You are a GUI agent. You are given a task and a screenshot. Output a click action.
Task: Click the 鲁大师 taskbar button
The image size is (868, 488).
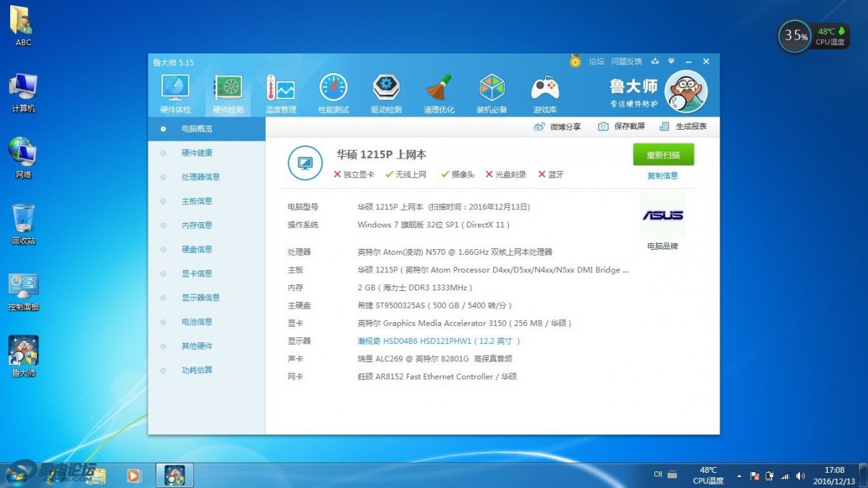pos(174,476)
